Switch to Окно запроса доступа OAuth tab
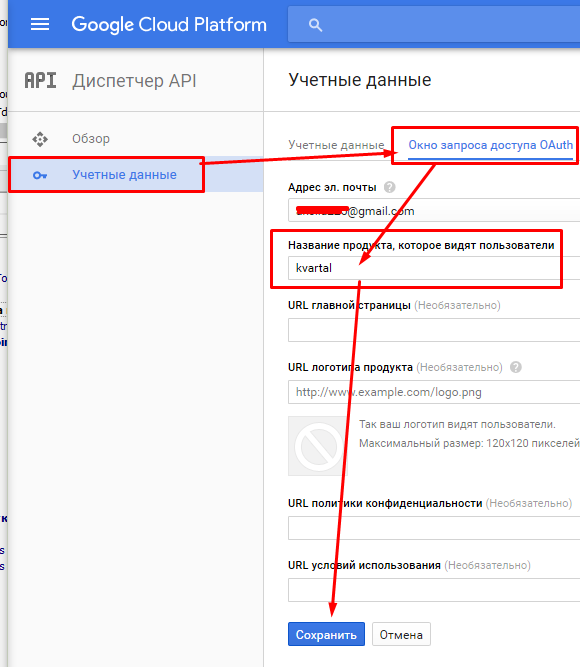 tap(490, 145)
